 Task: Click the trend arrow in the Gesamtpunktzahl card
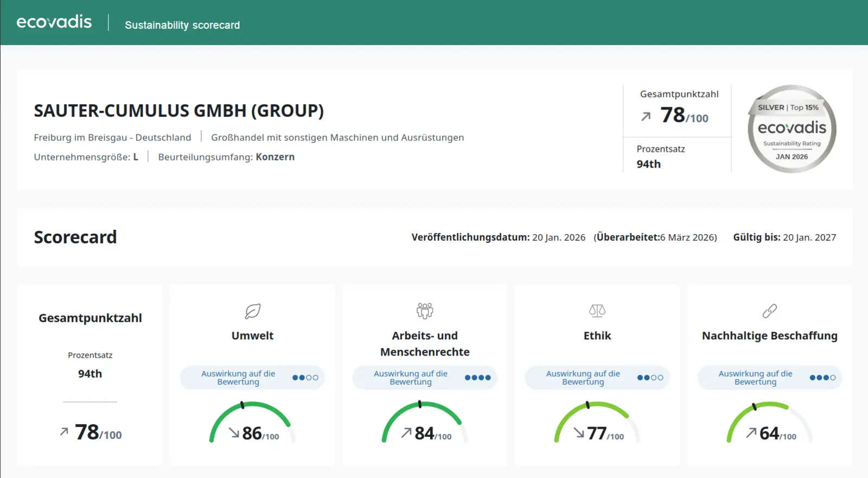tap(64, 431)
